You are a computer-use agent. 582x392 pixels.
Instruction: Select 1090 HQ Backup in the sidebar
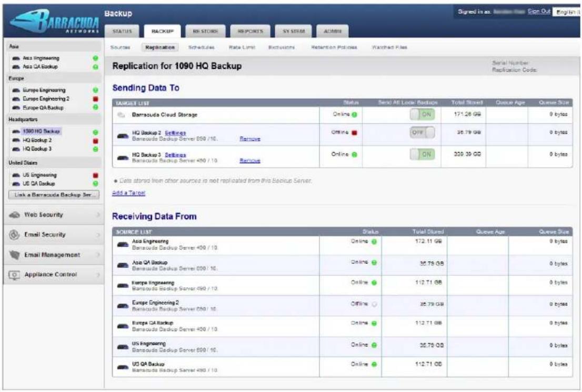tap(41, 132)
